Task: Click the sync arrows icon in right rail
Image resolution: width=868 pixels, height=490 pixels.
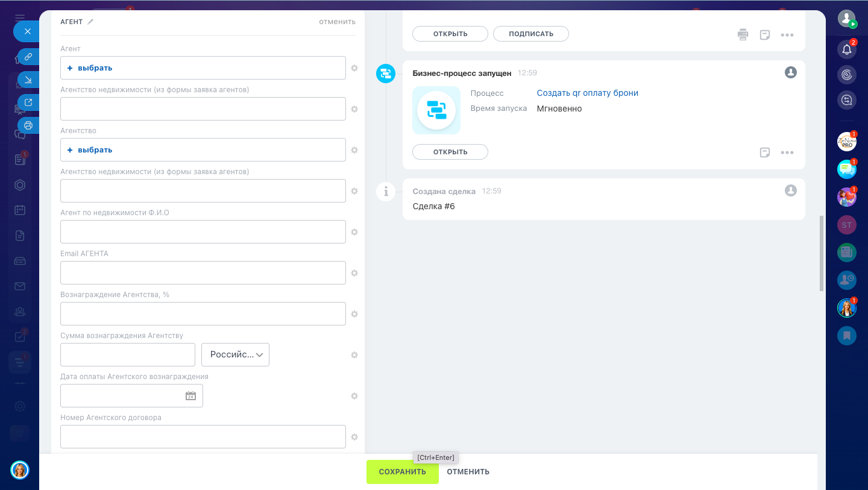Action: click(847, 100)
